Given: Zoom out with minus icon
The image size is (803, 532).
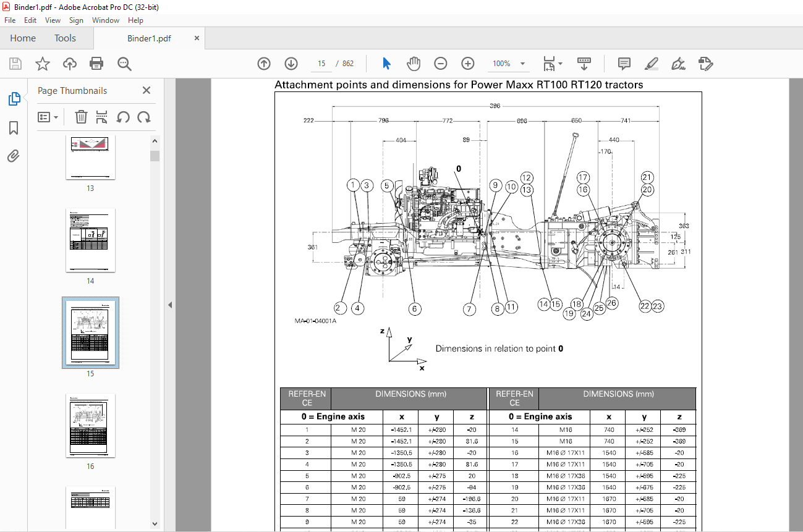Looking at the screenshot, I should [441, 64].
